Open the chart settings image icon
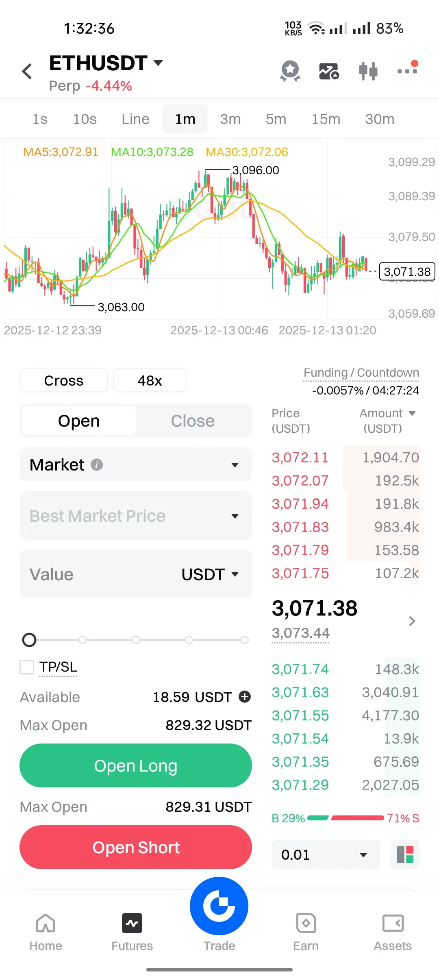The image size is (439, 980). click(329, 72)
